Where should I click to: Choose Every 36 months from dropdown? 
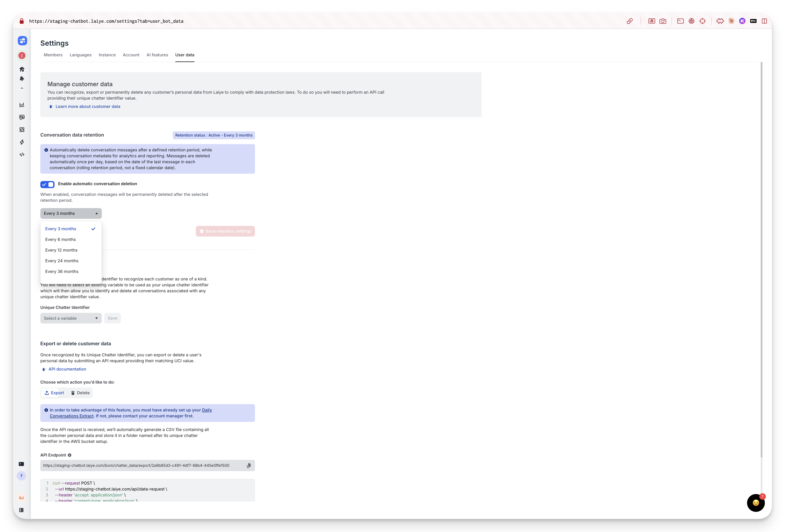(x=61, y=271)
